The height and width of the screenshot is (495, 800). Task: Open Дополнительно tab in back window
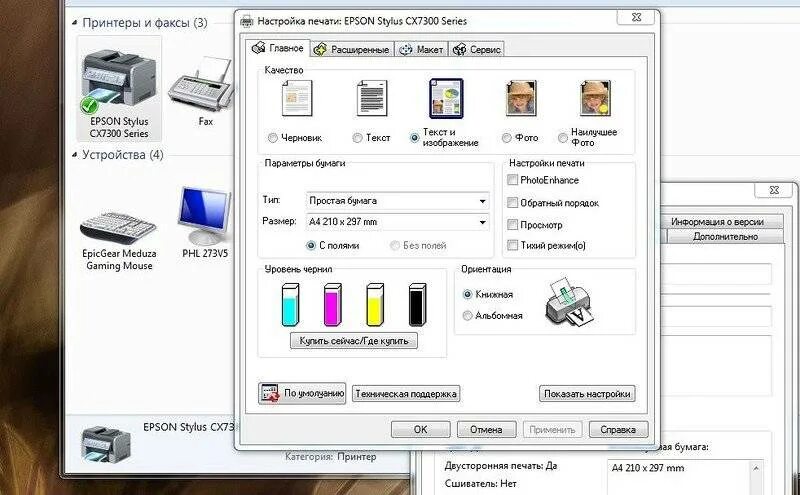(x=725, y=236)
